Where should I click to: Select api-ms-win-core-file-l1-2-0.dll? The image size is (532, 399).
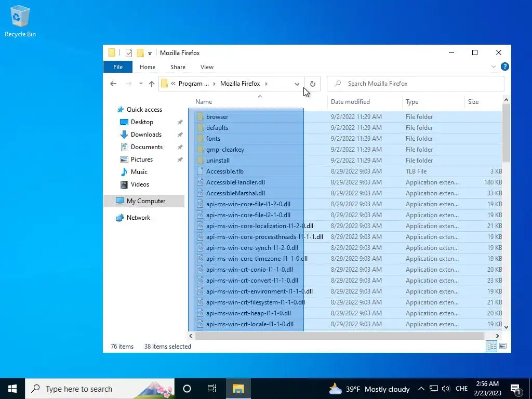pyautogui.click(x=248, y=204)
